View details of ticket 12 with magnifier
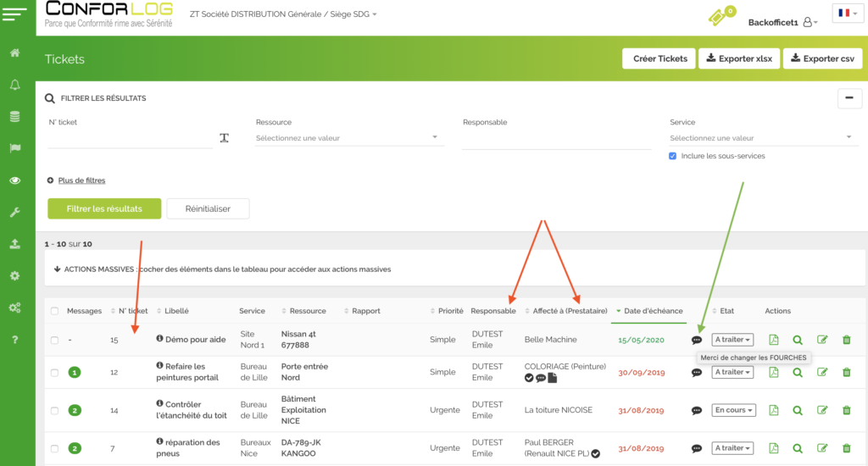 click(798, 372)
